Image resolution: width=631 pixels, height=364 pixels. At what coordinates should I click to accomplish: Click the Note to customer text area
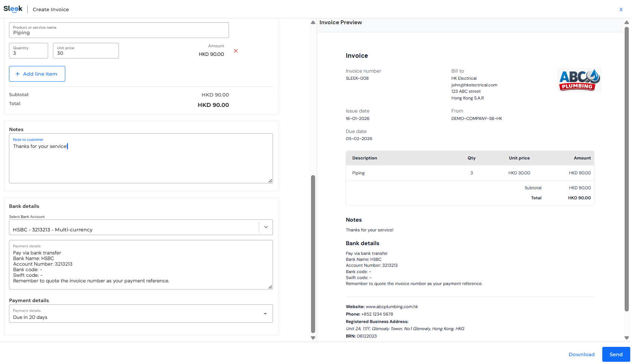(141, 158)
